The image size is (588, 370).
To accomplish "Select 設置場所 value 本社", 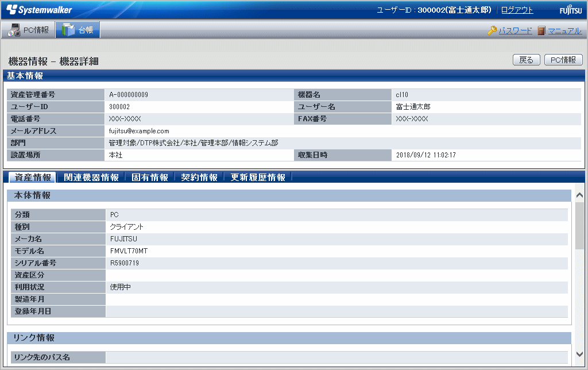I will point(115,155).
